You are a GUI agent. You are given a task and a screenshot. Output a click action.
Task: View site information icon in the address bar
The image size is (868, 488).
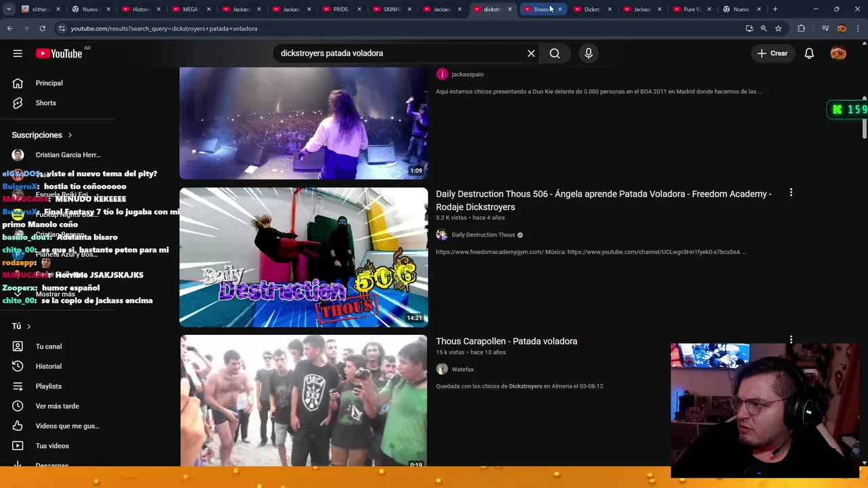62,28
